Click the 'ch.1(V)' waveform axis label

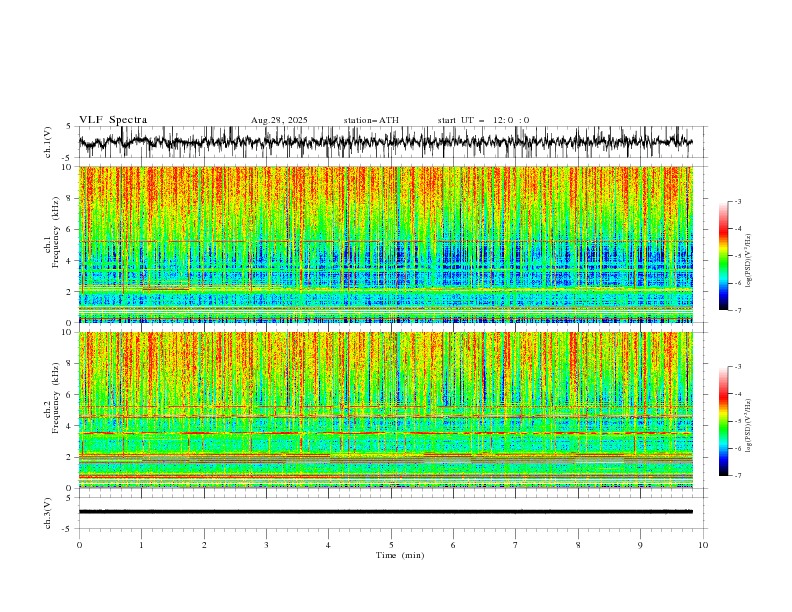click(x=48, y=142)
